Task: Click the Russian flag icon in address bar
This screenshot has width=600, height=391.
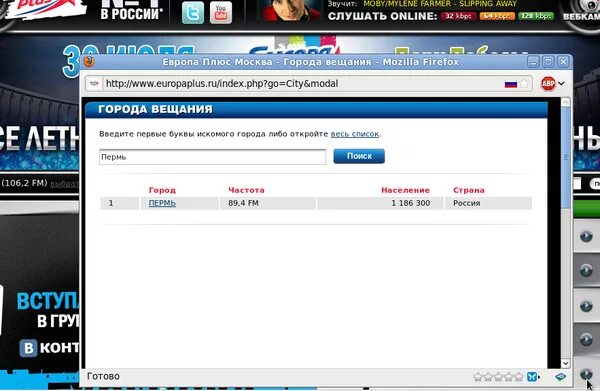Action: click(511, 84)
